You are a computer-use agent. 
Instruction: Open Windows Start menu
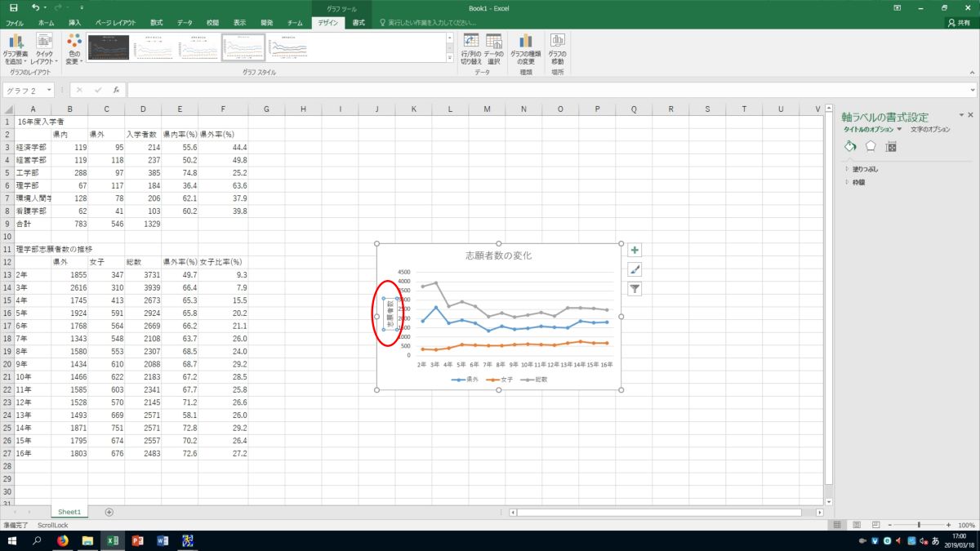12,540
